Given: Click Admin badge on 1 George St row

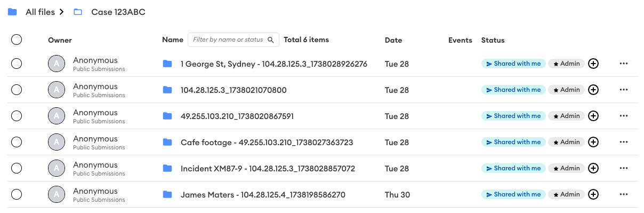Looking at the screenshot, I should tap(566, 64).
